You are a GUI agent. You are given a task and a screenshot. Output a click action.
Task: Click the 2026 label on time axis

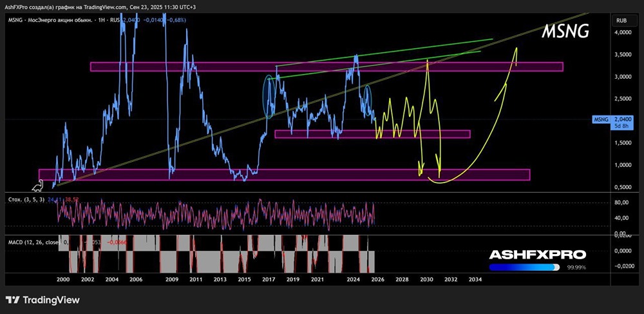coord(377,279)
